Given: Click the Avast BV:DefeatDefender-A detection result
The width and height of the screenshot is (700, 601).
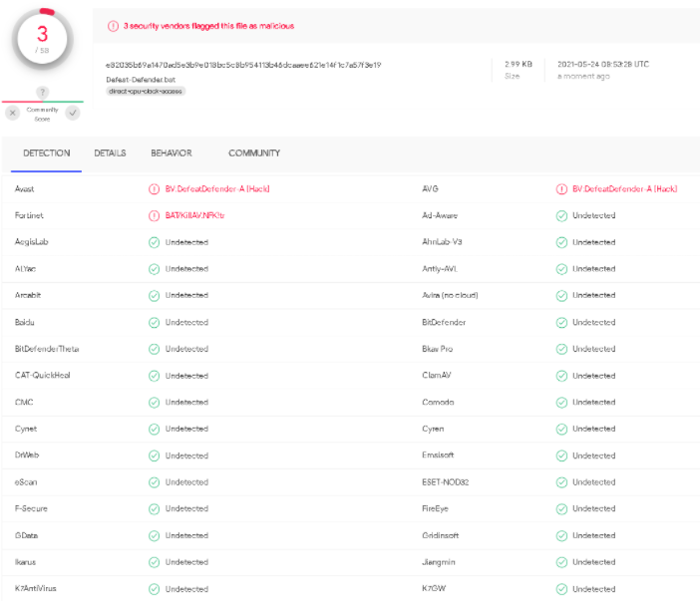Looking at the screenshot, I should tap(216, 188).
